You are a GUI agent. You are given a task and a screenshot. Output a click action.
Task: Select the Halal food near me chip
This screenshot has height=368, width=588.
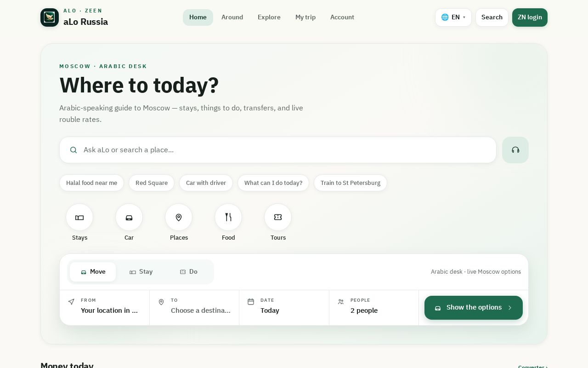[x=92, y=183]
